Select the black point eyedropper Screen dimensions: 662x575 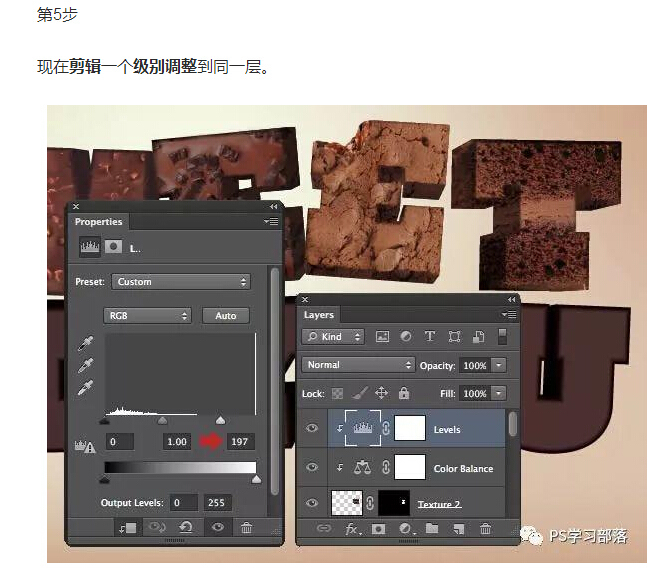pyautogui.click(x=85, y=344)
